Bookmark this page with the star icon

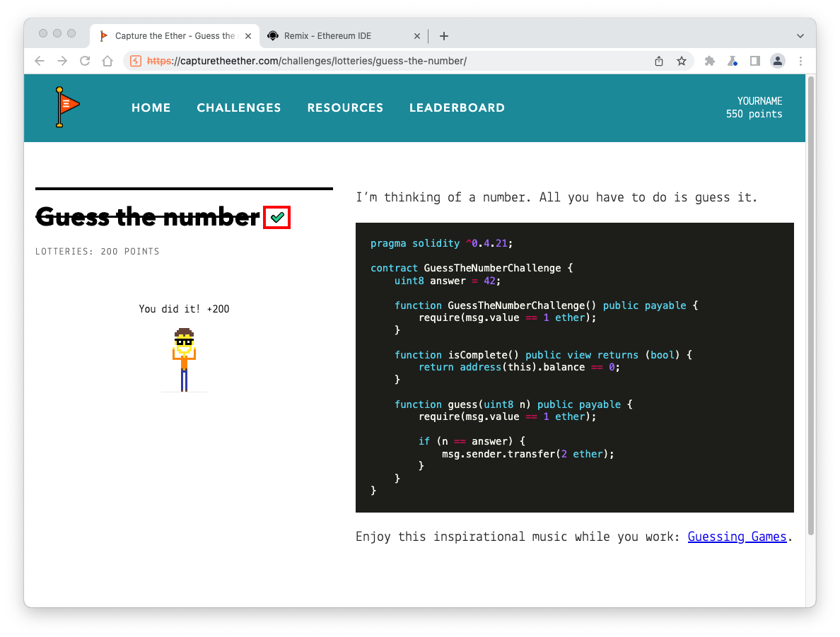(x=682, y=61)
